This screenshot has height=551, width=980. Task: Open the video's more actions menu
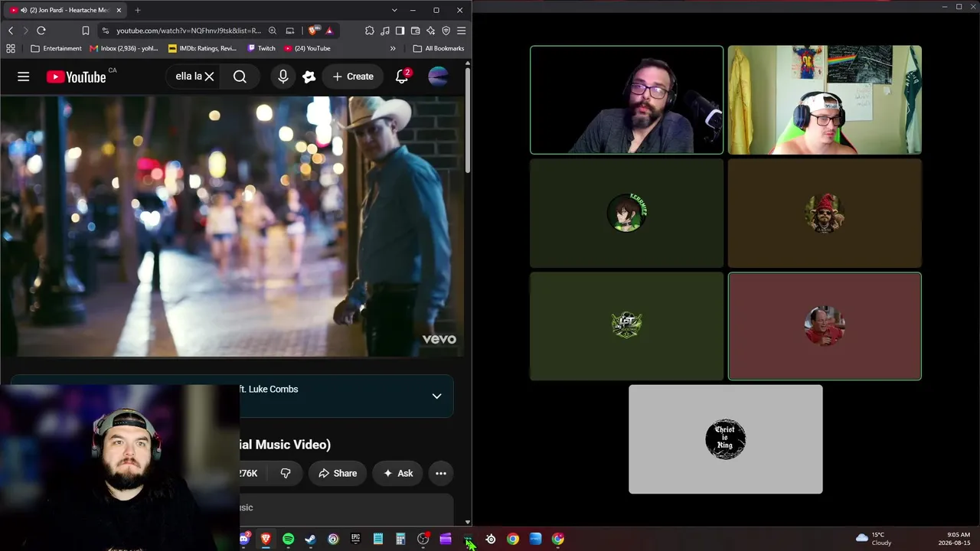click(441, 473)
